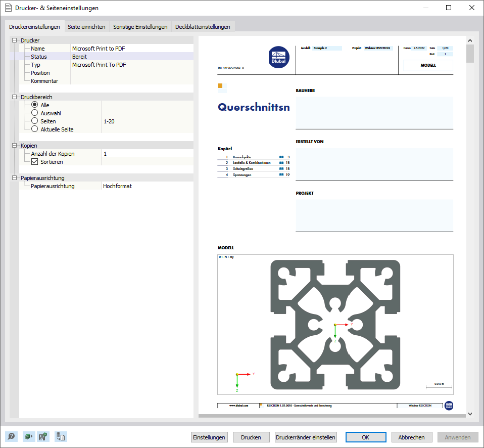Click the cross-section model thumbnail in preview
The height and width of the screenshot is (448, 484).
click(x=335, y=325)
